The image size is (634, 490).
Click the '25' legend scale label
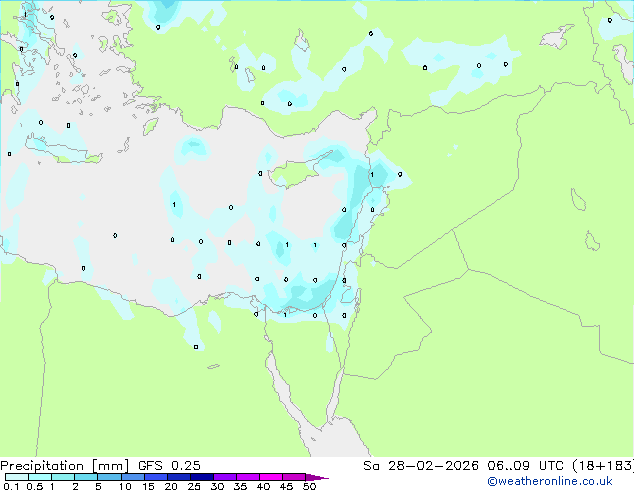[194, 486]
